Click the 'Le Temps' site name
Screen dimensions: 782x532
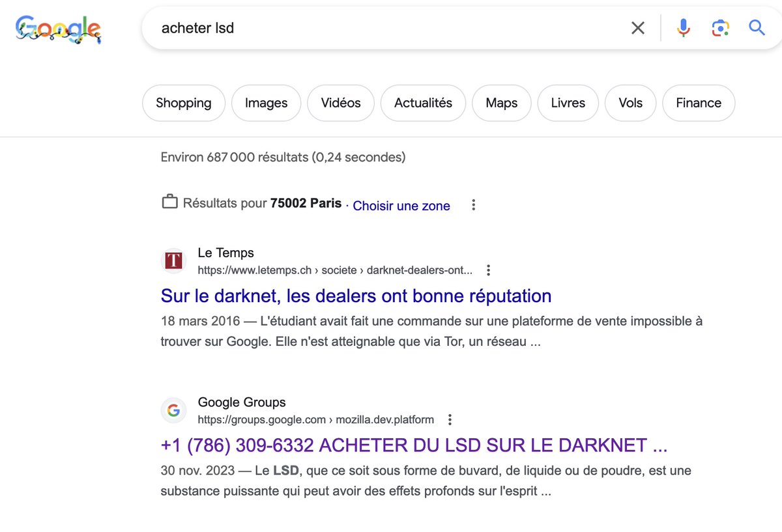point(226,253)
